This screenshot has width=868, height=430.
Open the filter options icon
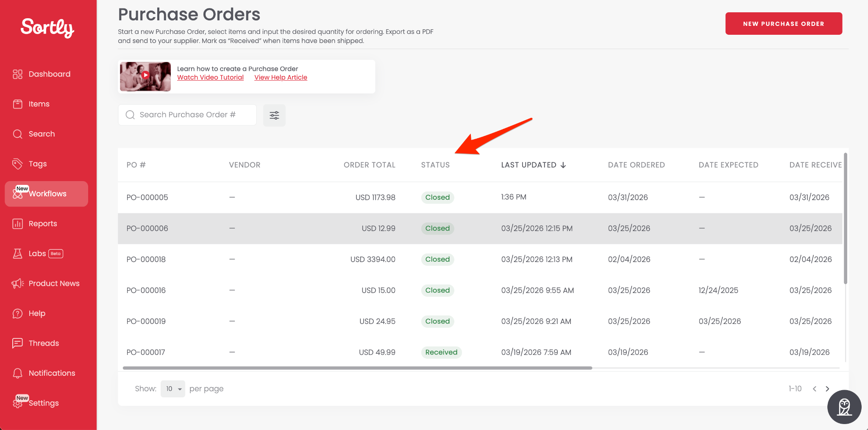[x=274, y=115]
